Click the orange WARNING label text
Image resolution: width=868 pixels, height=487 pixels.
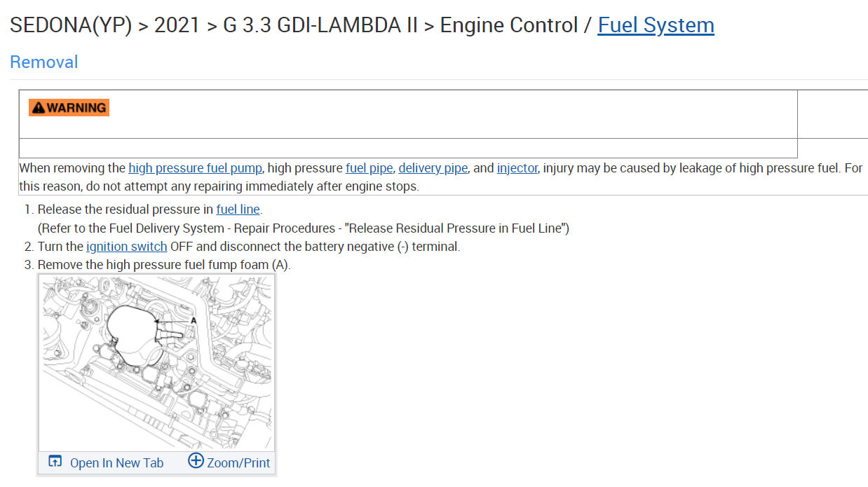click(76, 108)
